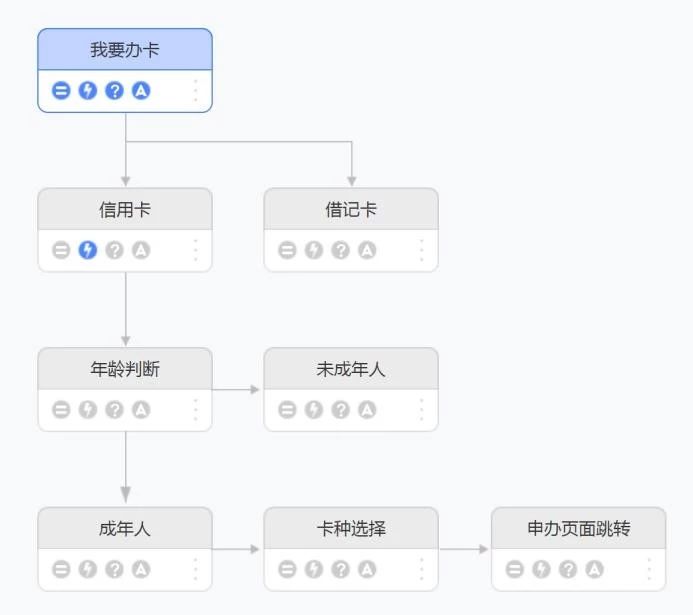Select the 申办页面跳转 node title
This screenshot has width=693, height=615.
[x=579, y=528]
